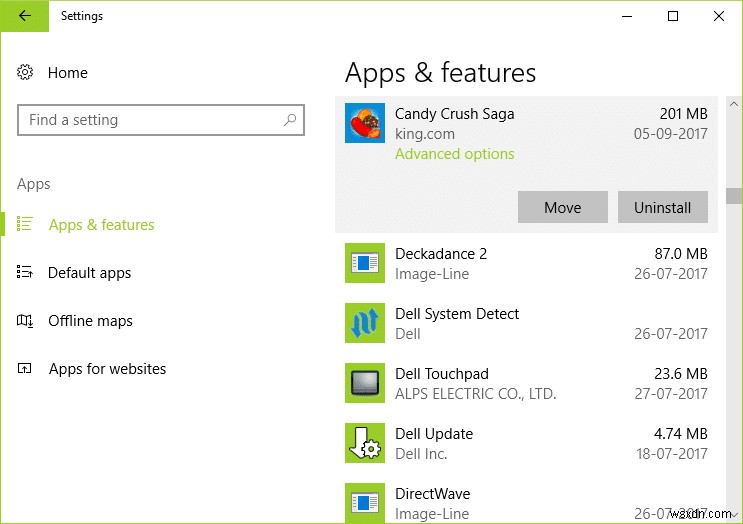Click the Dell Update app icon

(x=364, y=443)
